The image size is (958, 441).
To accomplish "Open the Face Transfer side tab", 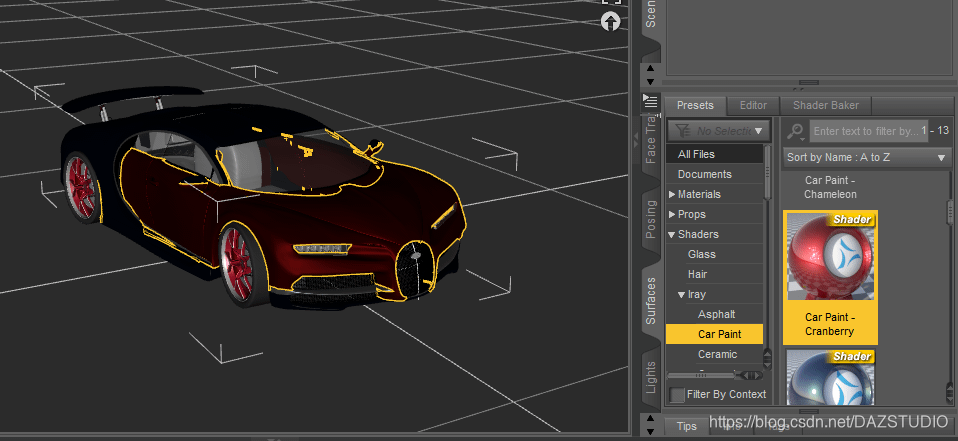I will point(651,140).
